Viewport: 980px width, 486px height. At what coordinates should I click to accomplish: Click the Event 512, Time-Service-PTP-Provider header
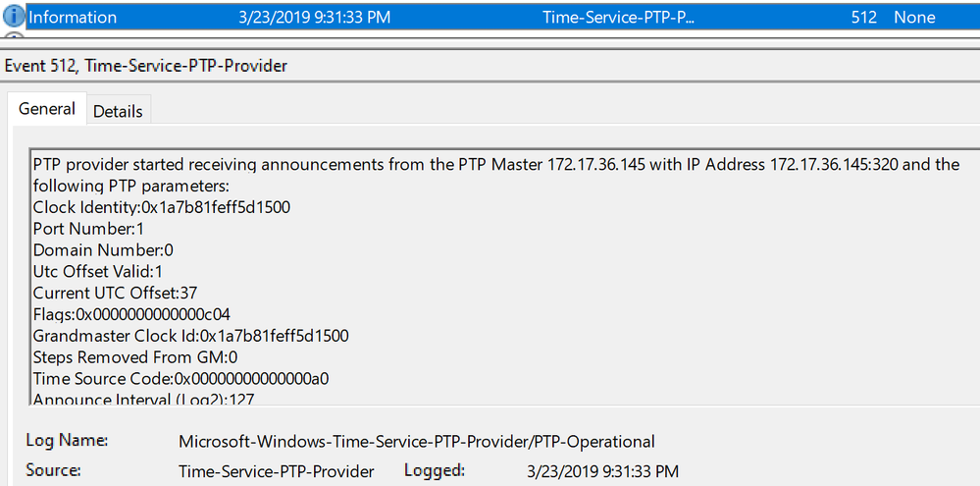pos(146,66)
